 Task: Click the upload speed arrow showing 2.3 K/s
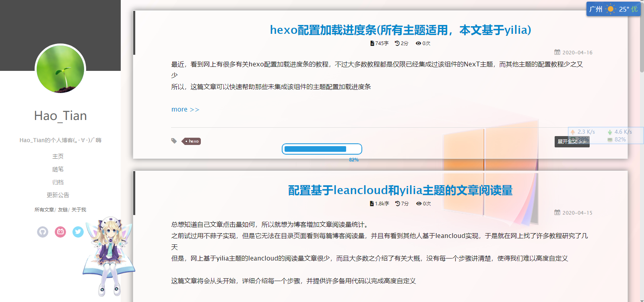(573, 132)
